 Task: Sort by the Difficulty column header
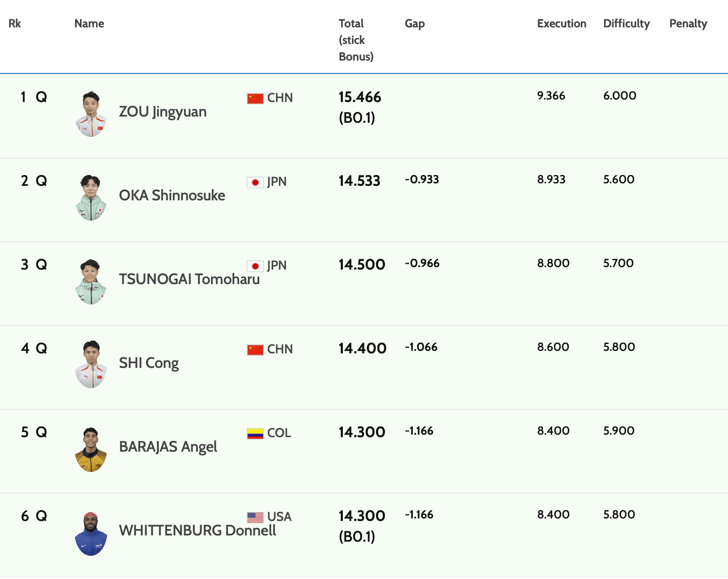[626, 24]
